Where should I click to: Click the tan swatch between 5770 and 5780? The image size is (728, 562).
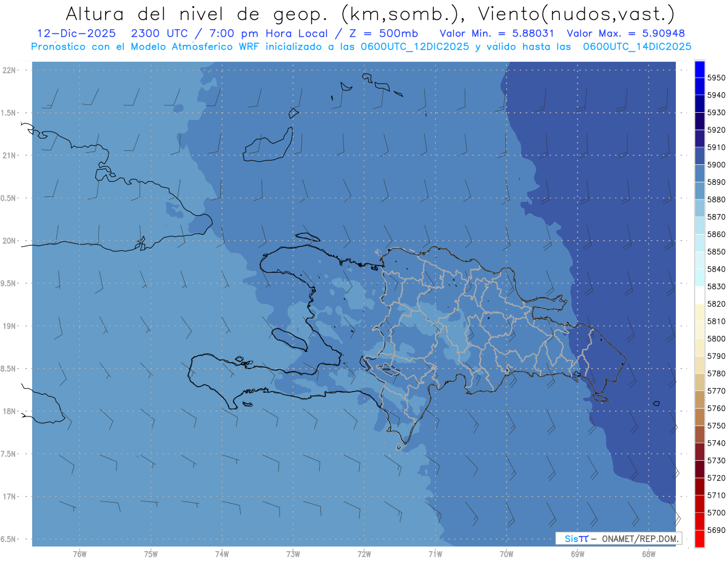coord(699,382)
